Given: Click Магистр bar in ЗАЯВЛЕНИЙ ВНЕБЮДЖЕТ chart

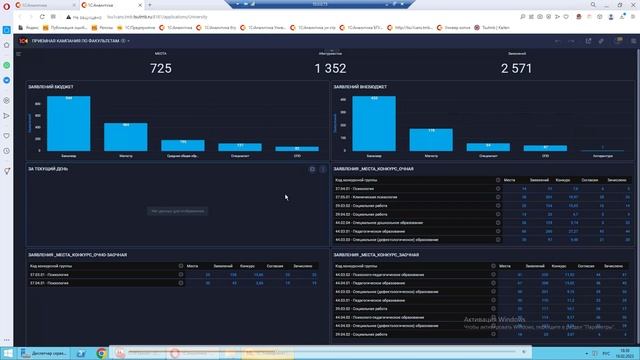Looking at the screenshot, I should click(x=431, y=140).
